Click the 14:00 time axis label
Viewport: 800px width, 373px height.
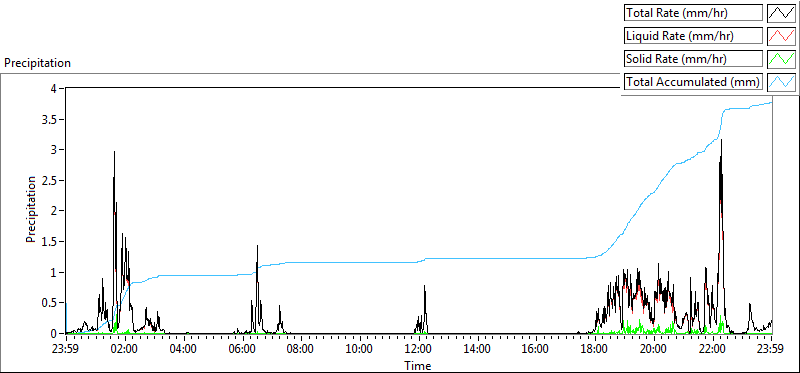click(x=478, y=350)
